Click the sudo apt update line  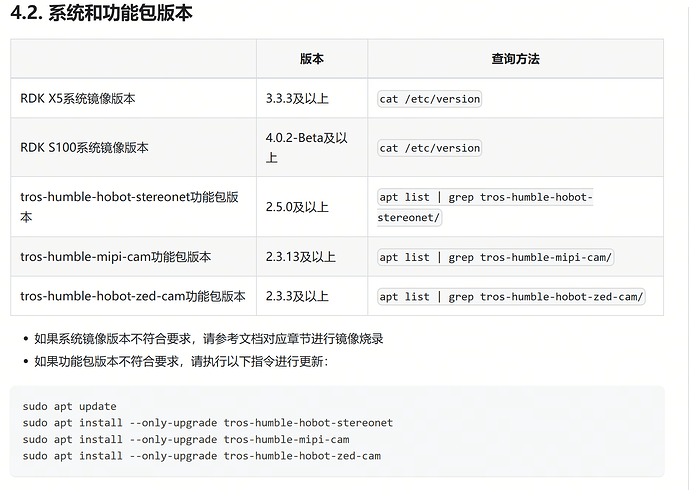(70, 406)
